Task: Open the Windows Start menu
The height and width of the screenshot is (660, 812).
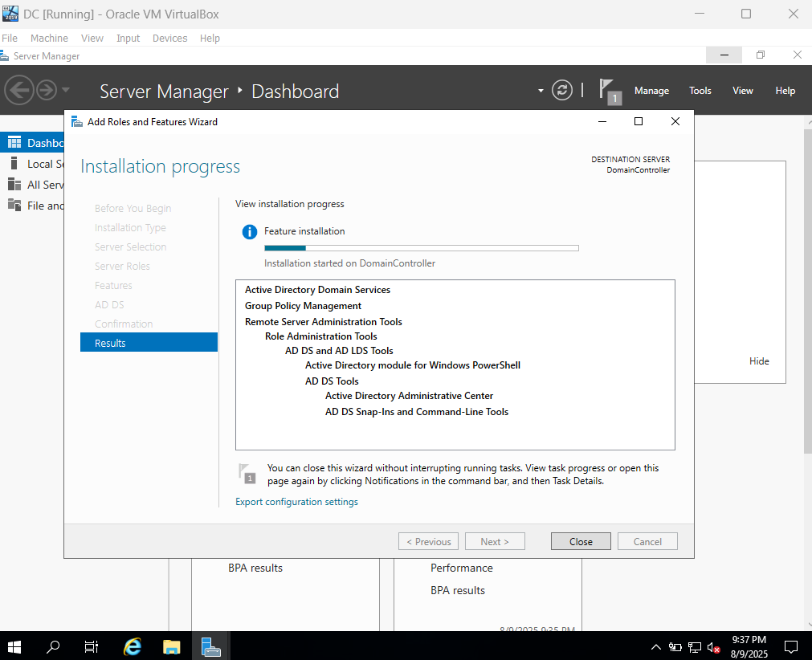Action: point(14,646)
